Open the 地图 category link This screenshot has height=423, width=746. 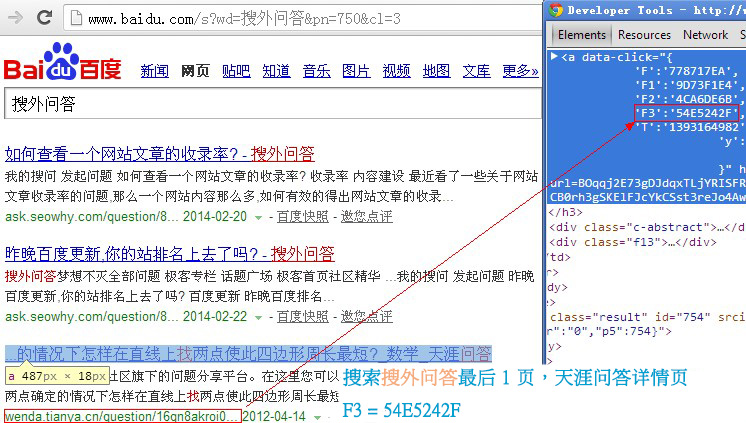436,71
